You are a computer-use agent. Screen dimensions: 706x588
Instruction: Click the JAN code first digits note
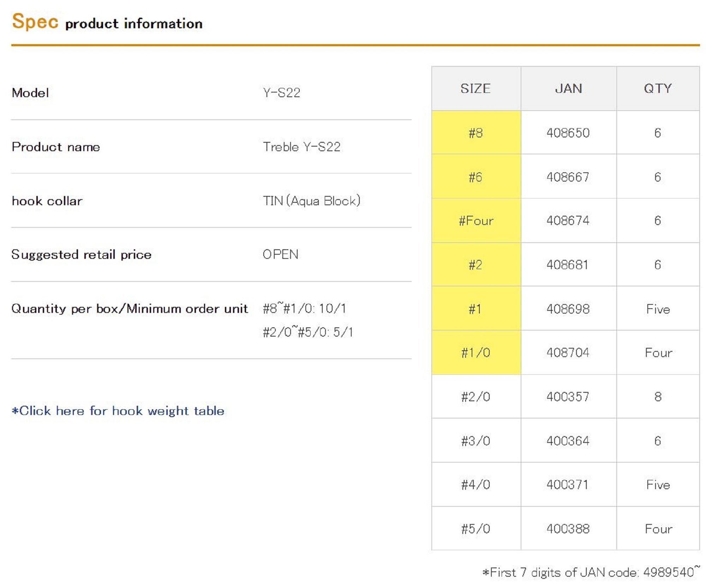click(591, 572)
